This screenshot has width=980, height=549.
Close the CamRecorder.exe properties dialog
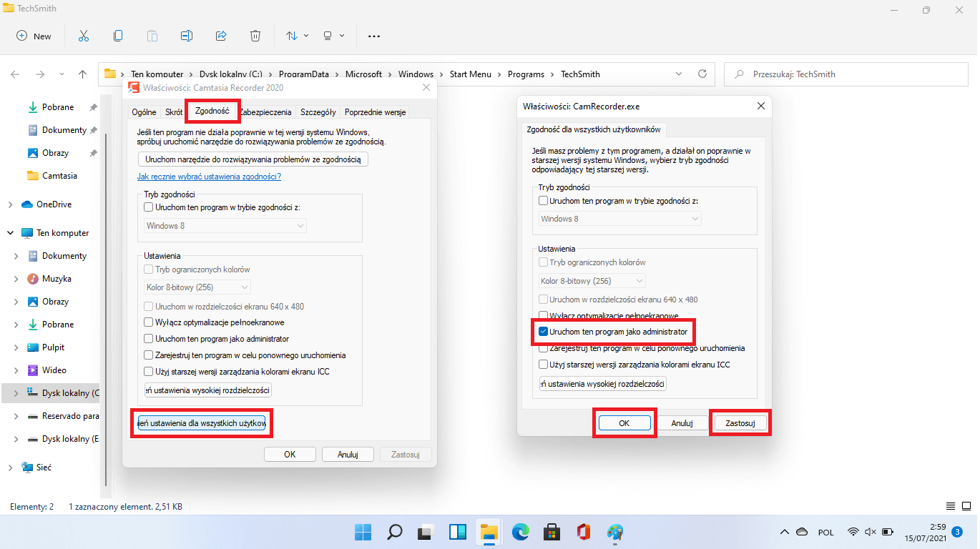click(760, 106)
